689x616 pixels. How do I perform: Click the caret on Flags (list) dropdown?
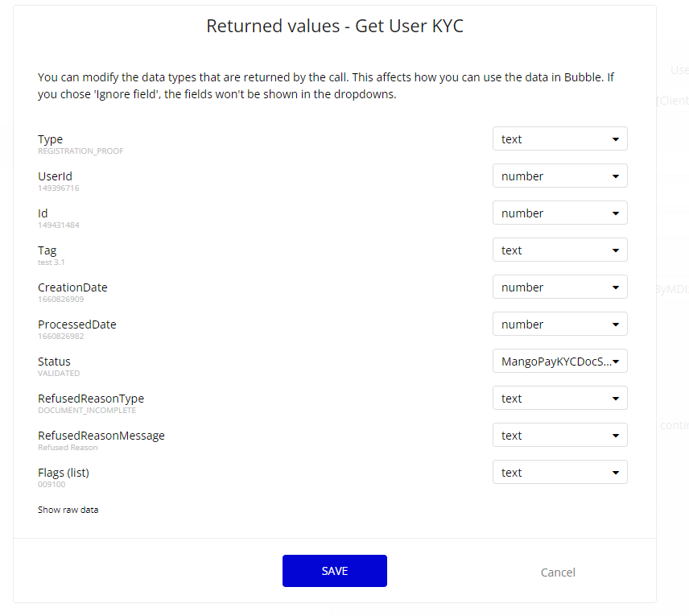pos(616,473)
